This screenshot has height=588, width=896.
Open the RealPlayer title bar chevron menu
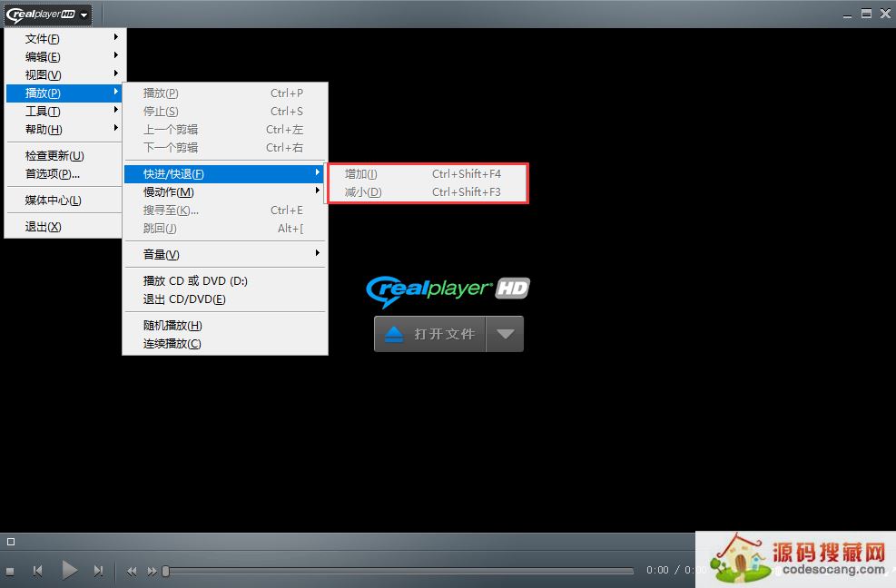[84, 14]
